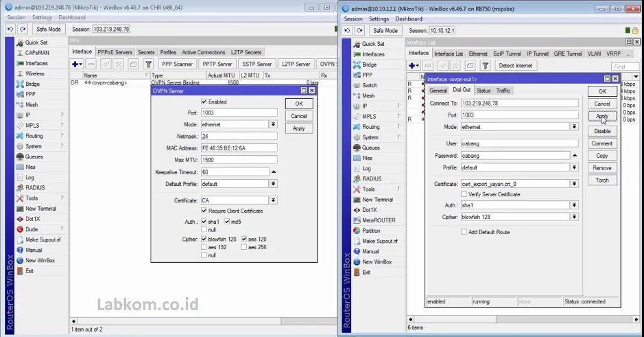Click ovpn-cabang row in PPP list
Viewport: 644px width, 337px height.
[203, 82]
